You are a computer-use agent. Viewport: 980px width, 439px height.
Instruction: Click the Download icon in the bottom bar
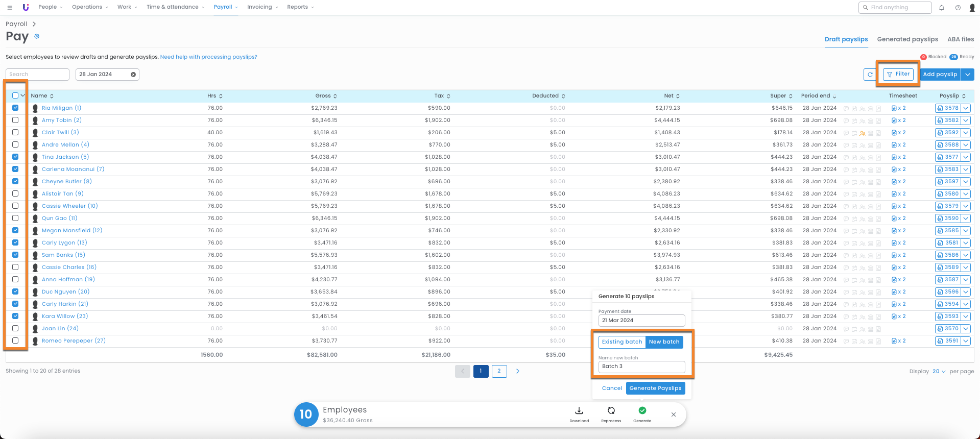(x=579, y=411)
